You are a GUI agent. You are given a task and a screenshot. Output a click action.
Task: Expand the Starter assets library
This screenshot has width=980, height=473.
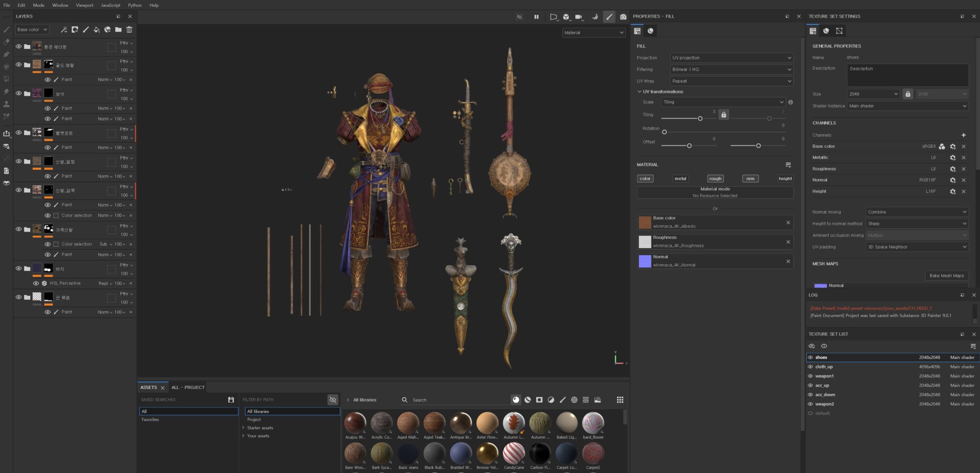243,428
